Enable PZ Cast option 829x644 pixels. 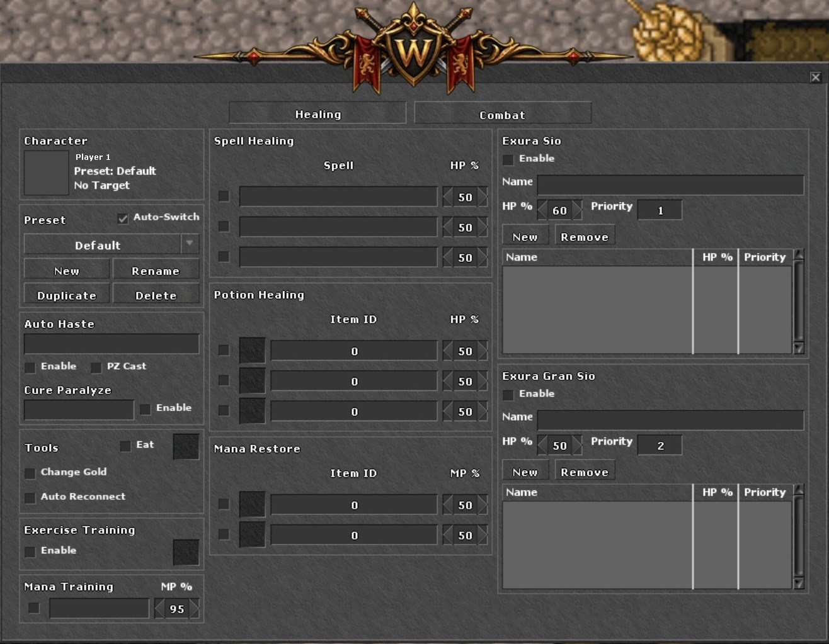96,367
